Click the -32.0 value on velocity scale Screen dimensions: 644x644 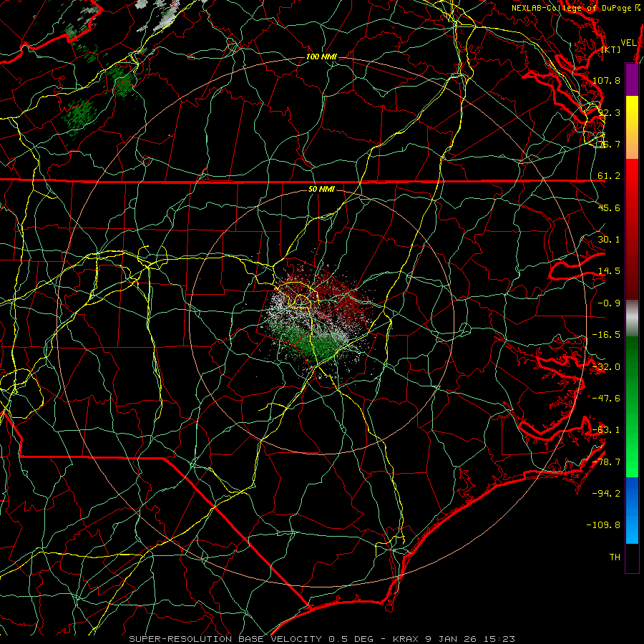[607, 367]
